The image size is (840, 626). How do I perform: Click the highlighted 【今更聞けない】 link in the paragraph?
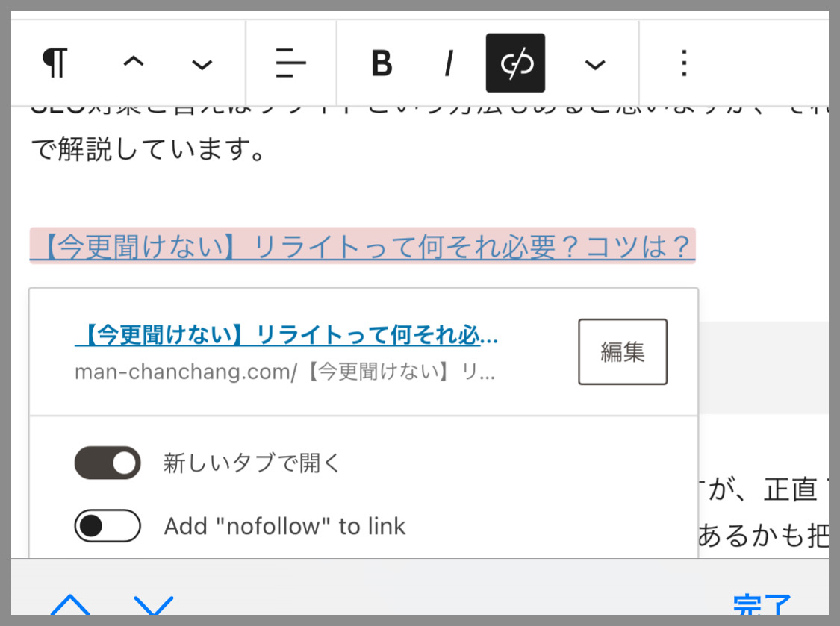(362, 247)
